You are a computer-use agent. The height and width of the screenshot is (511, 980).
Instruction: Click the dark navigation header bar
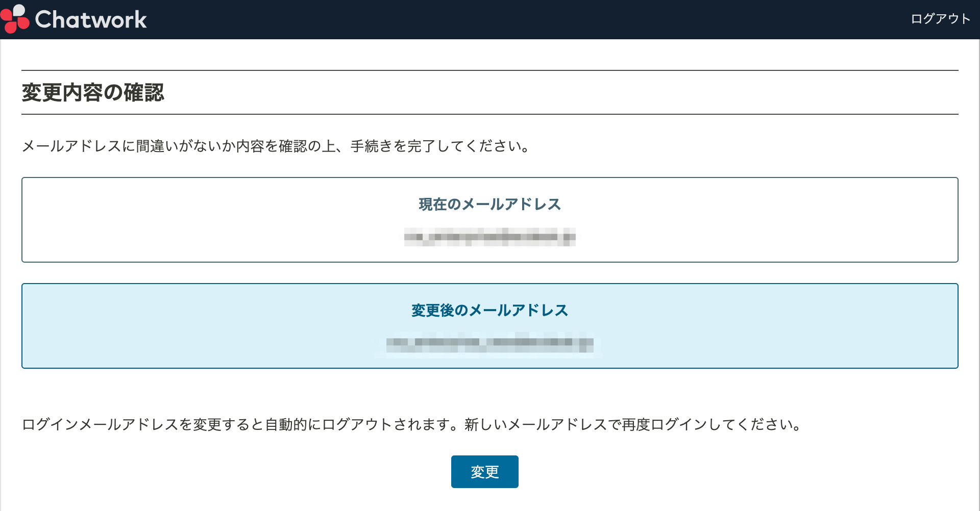(x=490, y=18)
